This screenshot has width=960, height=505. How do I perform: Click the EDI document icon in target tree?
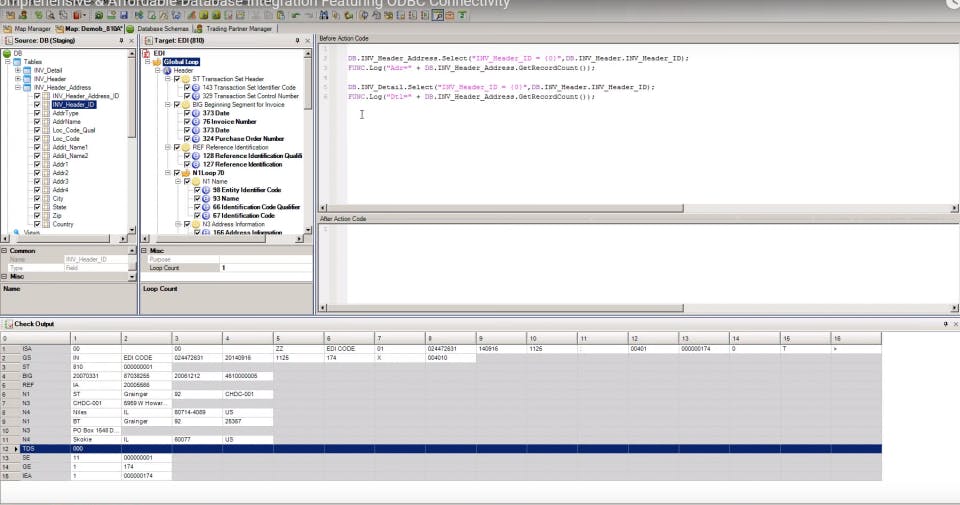tap(146, 53)
